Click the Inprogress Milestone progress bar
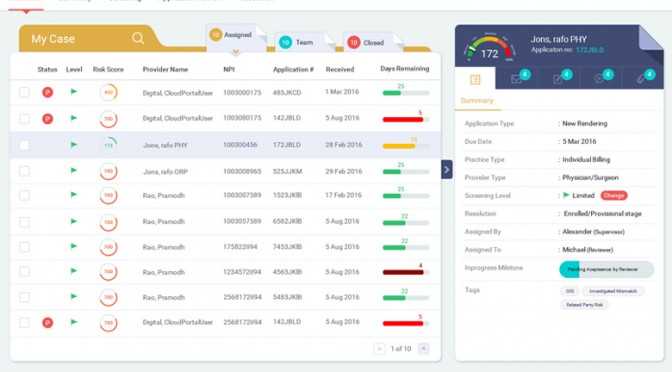The width and height of the screenshot is (672, 372). [x=606, y=270]
